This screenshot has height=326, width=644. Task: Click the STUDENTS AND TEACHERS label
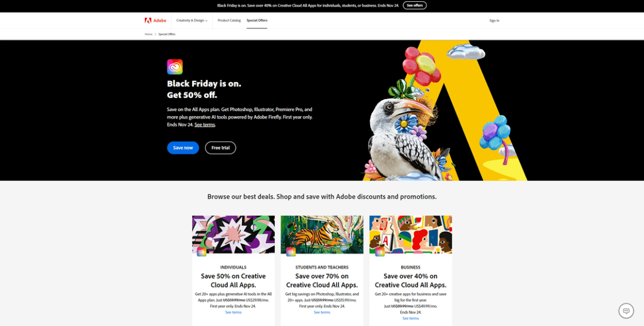click(322, 267)
